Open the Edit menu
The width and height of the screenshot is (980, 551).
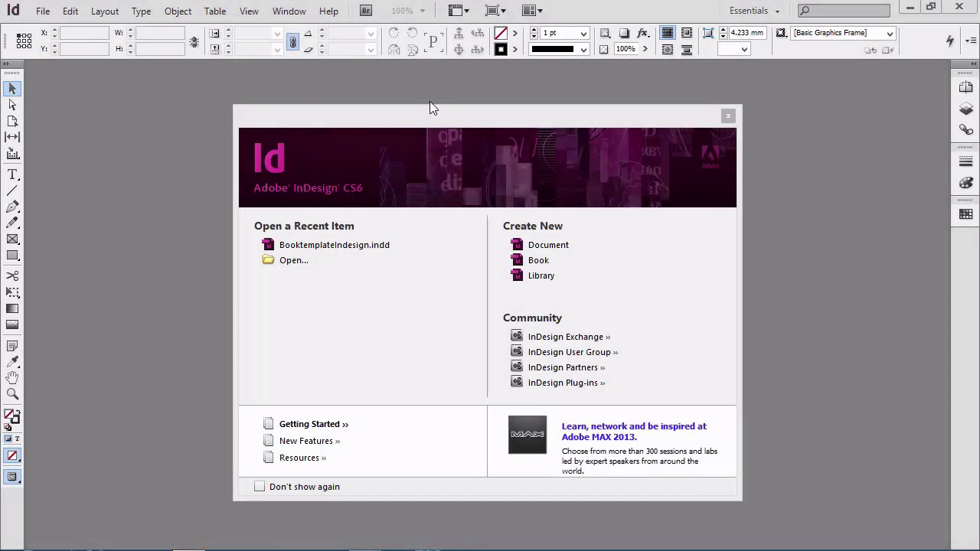click(x=70, y=11)
